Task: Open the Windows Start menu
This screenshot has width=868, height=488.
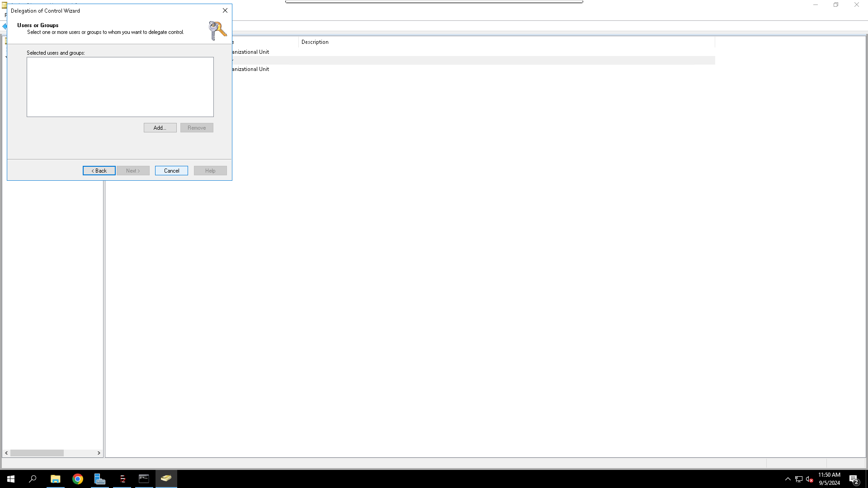Action: point(11,479)
